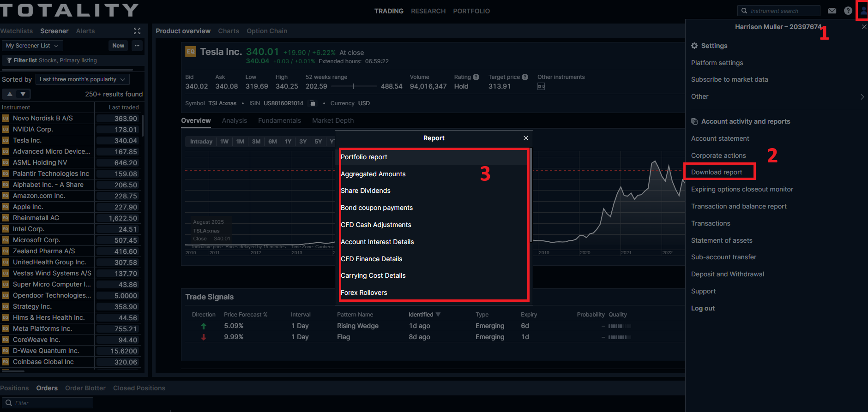Click Download report in account menu
The width and height of the screenshot is (868, 412).
(x=717, y=172)
